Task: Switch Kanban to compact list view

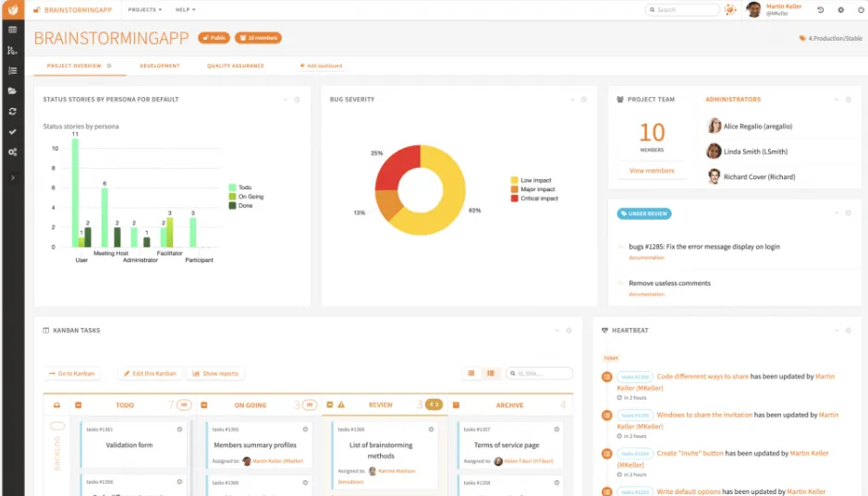Action: point(471,373)
